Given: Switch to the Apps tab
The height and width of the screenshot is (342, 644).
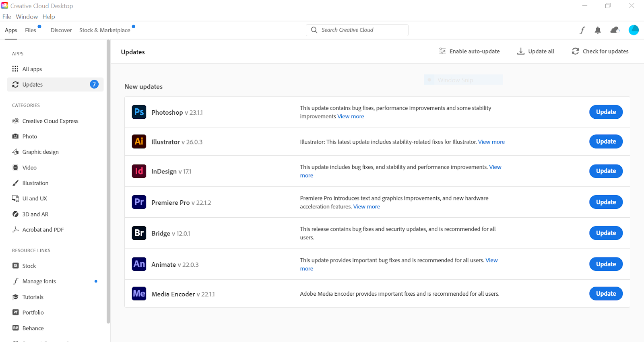Looking at the screenshot, I should 11,30.
